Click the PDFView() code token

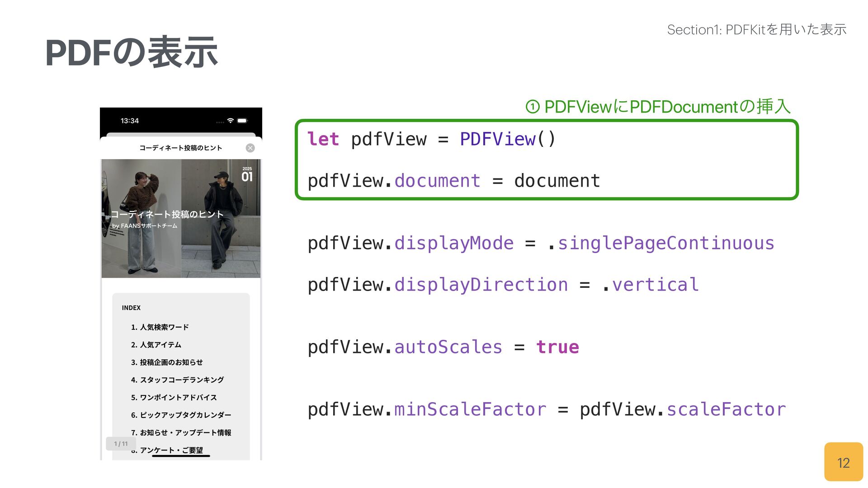pyautogui.click(x=507, y=139)
